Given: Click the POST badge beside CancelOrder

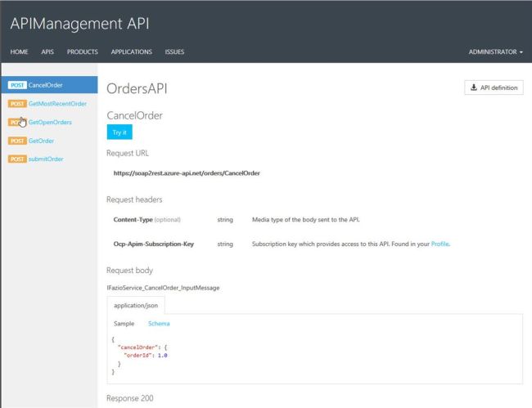Looking at the screenshot, I should pos(16,85).
